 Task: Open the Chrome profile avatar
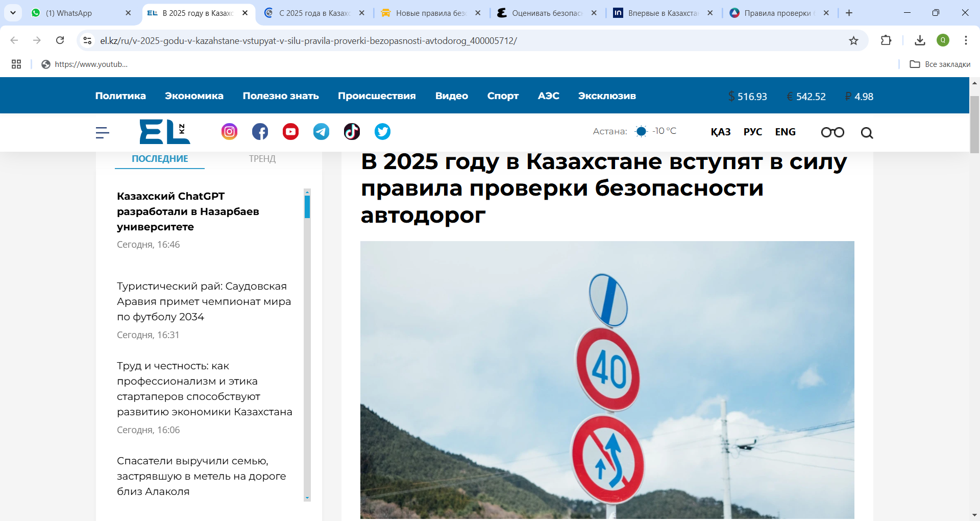943,40
